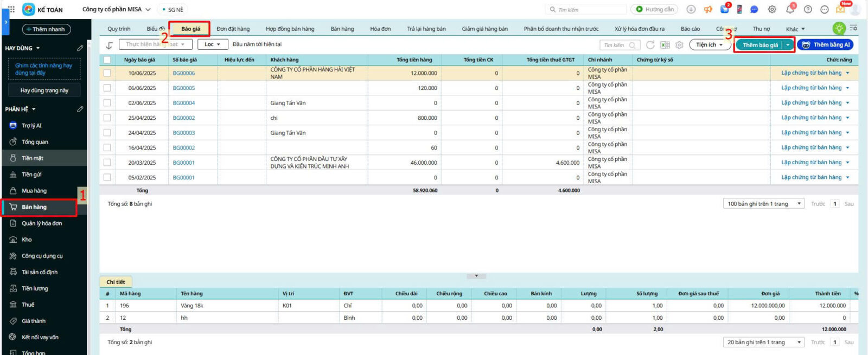Click the help question mark icon
The height and width of the screenshot is (355, 868).
pyautogui.click(x=808, y=9)
